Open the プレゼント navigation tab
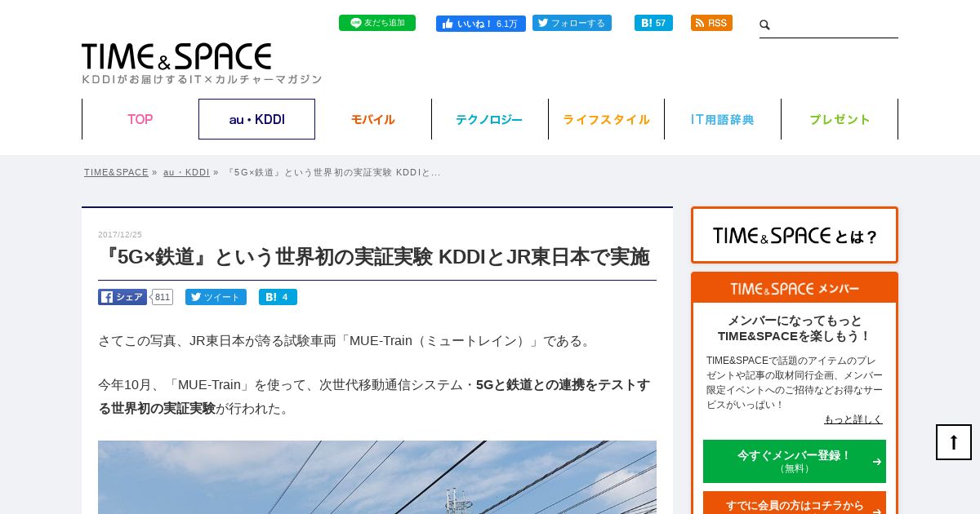 pyautogui.click(x=840, y=119)
